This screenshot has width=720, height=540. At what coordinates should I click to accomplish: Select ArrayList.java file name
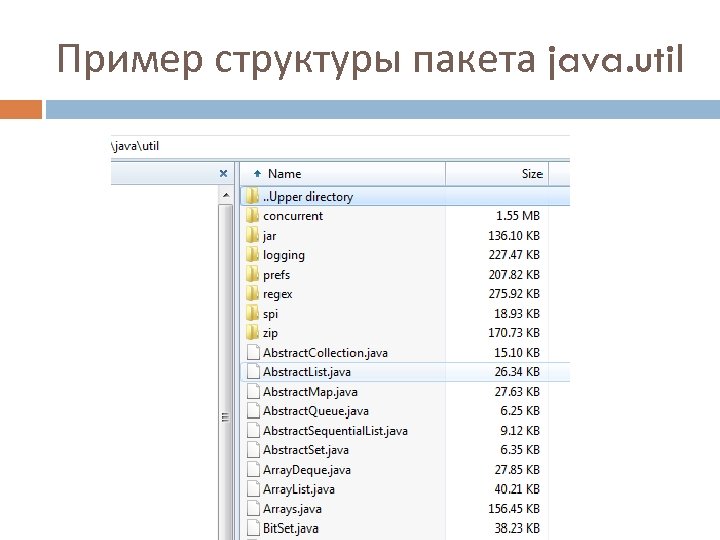(299, 489)
